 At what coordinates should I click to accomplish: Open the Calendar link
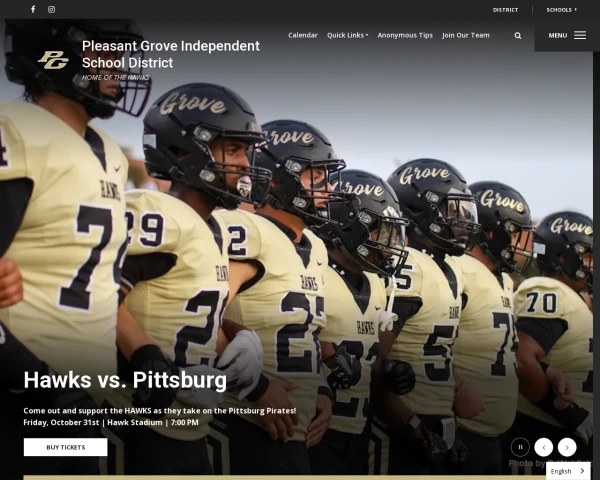(x=303, y=35)
